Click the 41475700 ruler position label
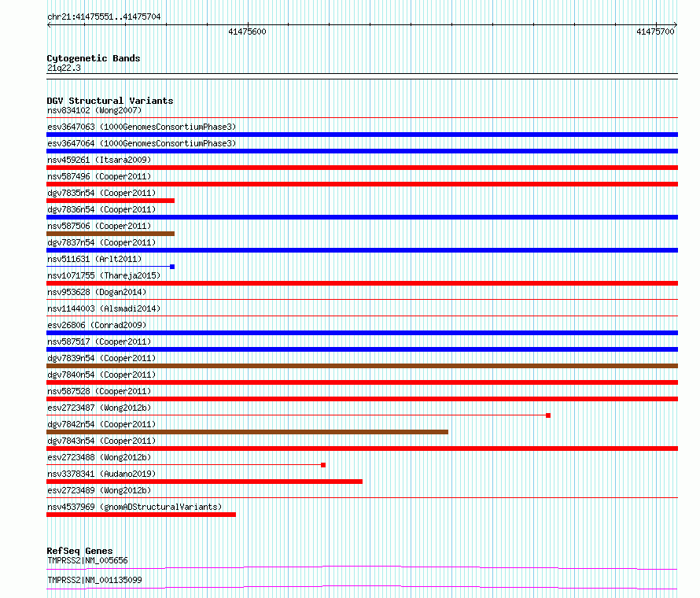Viewport: 700px width, 598px height. pyautogui.click(x=655, y=31)
